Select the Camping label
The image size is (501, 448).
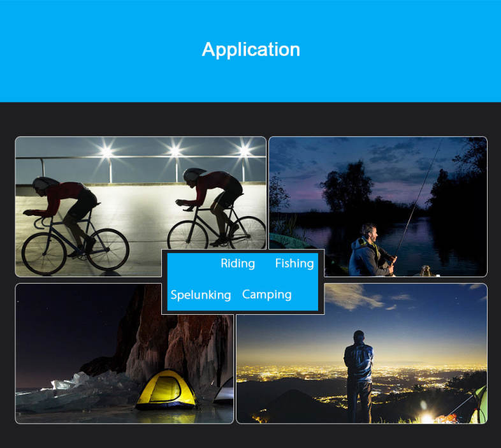point(266,294)
